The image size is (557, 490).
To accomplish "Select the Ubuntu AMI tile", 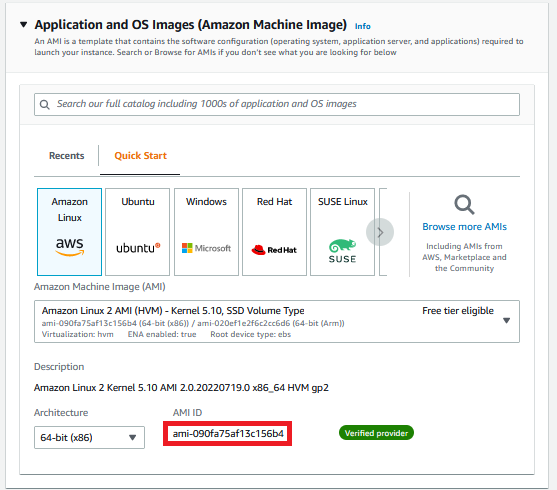I will (137, 232).
